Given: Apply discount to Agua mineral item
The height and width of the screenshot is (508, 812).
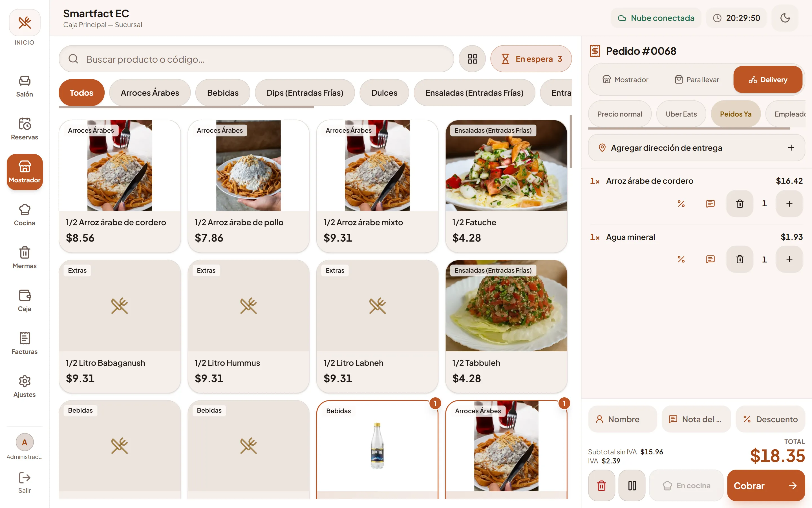Looking at the screenshot, I should (681, 259).
